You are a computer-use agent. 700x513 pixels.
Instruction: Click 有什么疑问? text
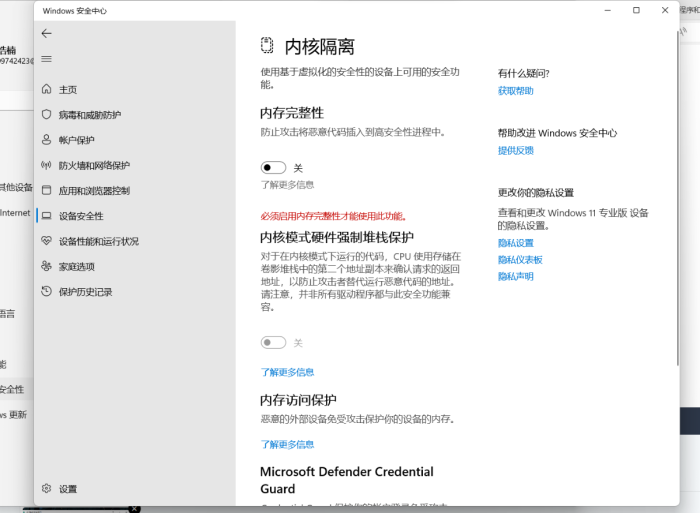coord(524,74)
